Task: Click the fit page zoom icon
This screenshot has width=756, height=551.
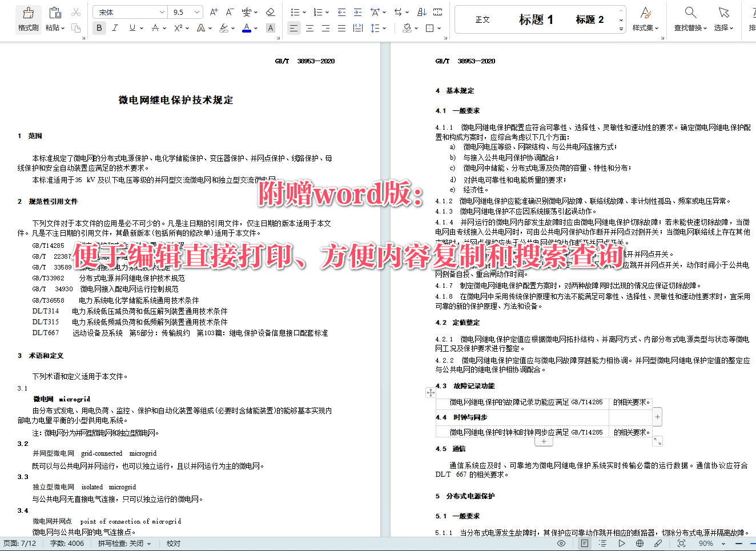Action: (x=681, y=544)
